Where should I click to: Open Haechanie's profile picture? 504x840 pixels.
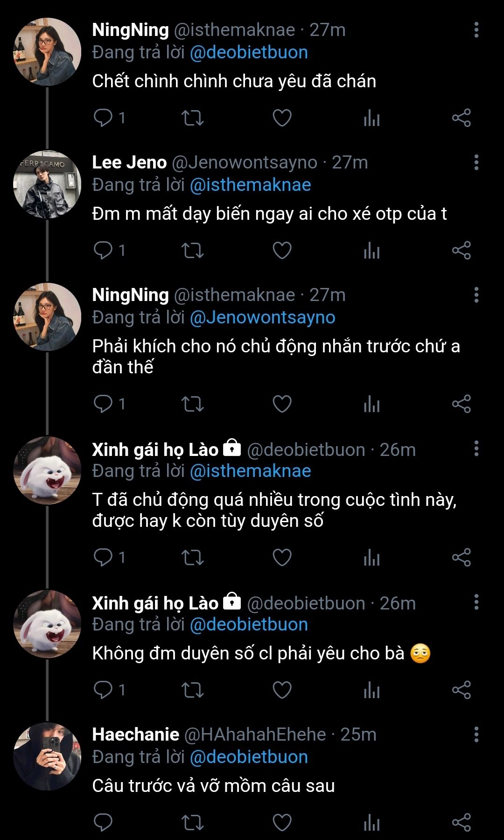coord(47,756)
